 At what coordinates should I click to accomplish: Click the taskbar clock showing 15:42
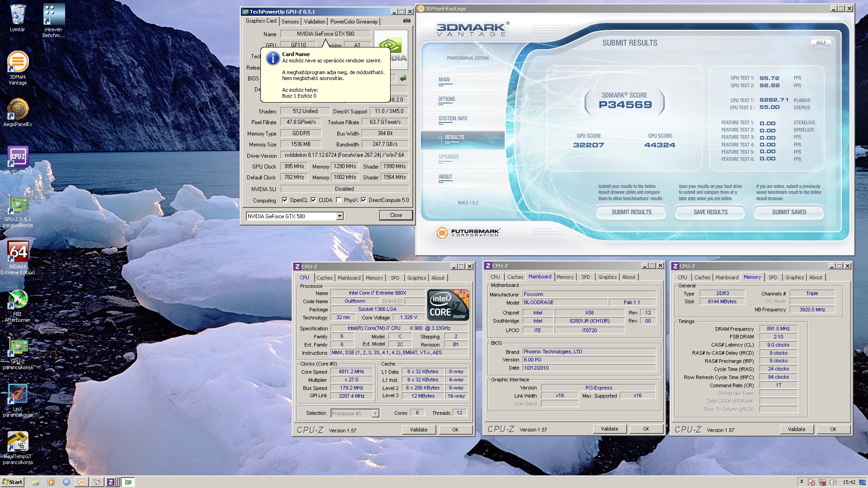tap(849, 482)
